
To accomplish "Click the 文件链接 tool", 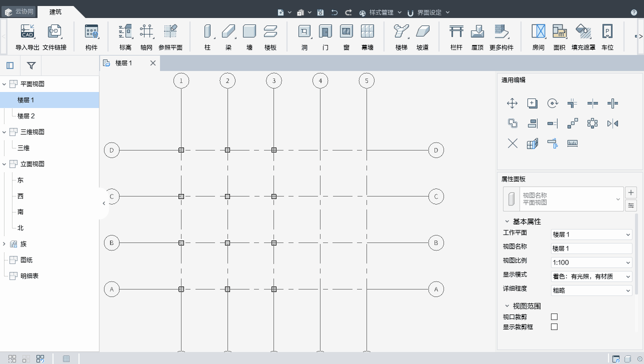I will [54, 36].
